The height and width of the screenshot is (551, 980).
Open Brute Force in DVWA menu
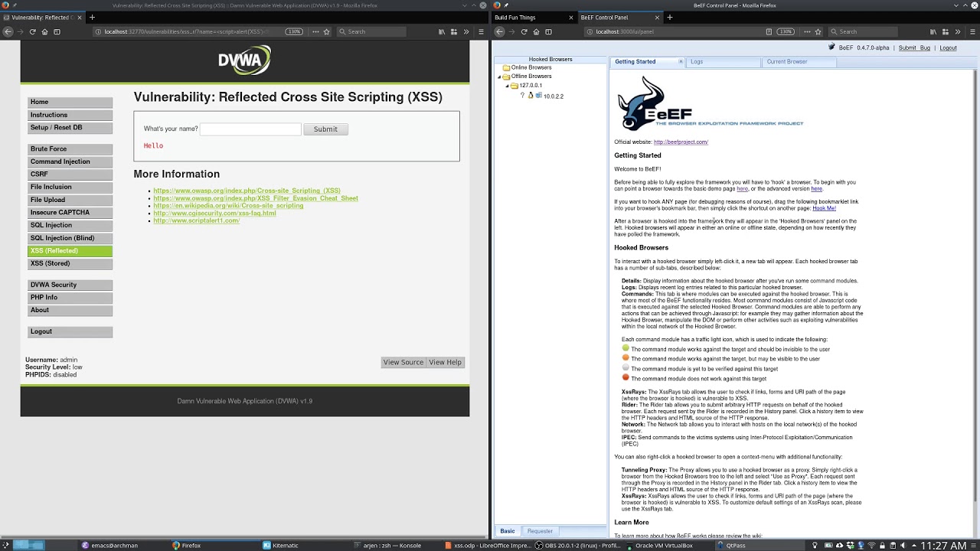point(70,149)
